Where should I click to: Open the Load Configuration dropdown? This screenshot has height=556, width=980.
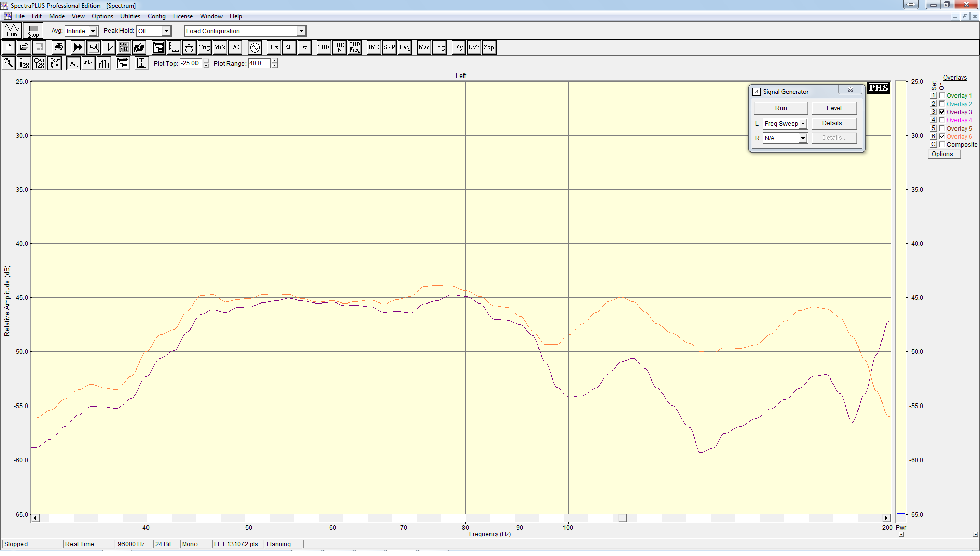click(301, 31)
